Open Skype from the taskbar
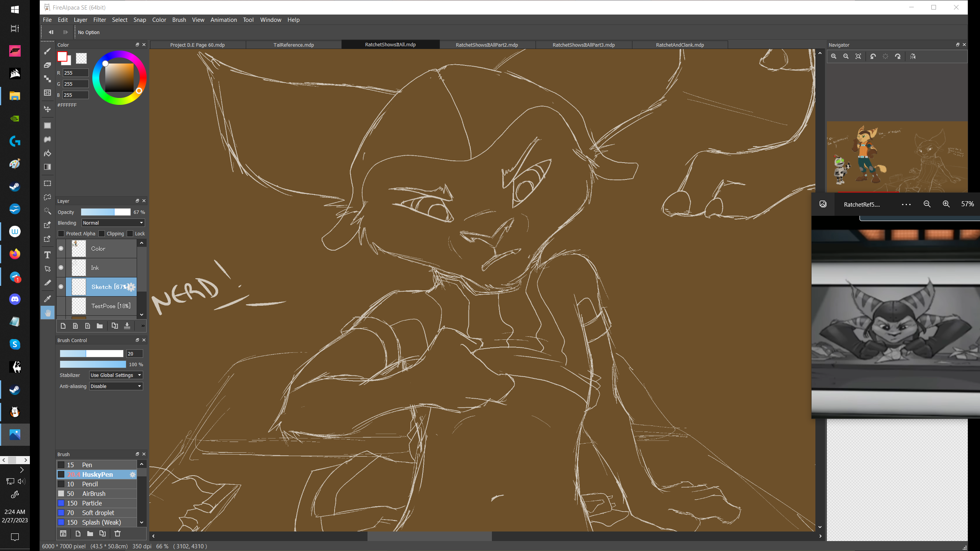Image resolution: width=980 pixels, height=551 pixels. (15, 344)
